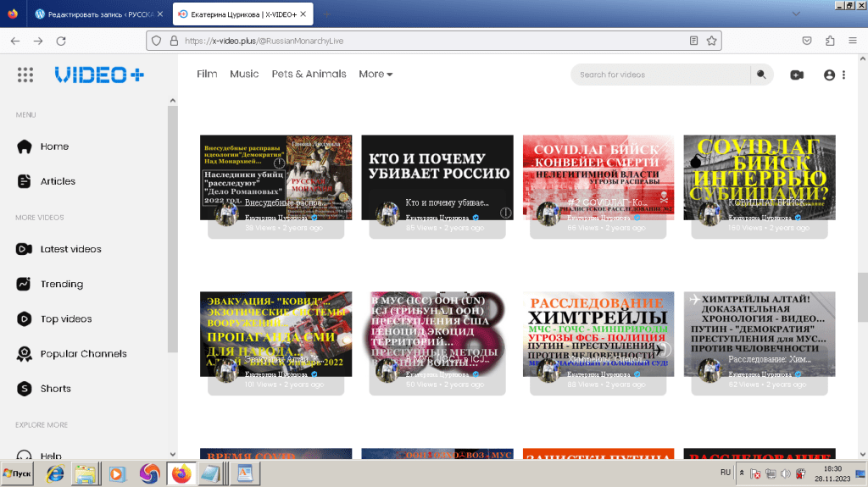Viewport: 868px width, 487px height.
Task: Type in the Search for videos field
Action: pyautogui.click(x=661, y=75)
